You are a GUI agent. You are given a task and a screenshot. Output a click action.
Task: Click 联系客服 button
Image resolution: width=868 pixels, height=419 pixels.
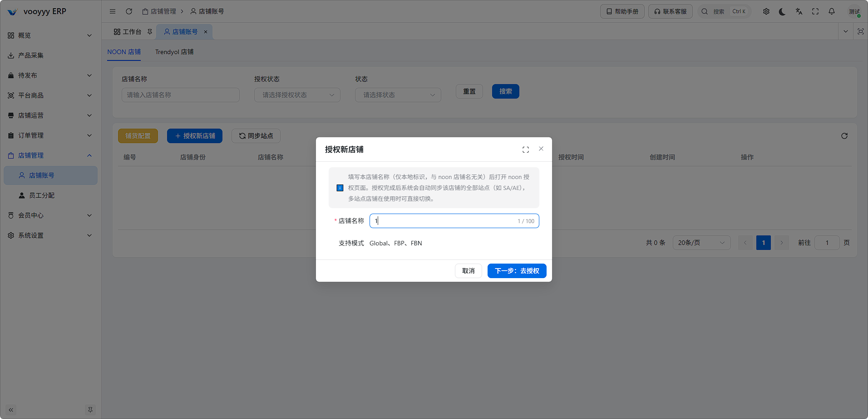671,11
